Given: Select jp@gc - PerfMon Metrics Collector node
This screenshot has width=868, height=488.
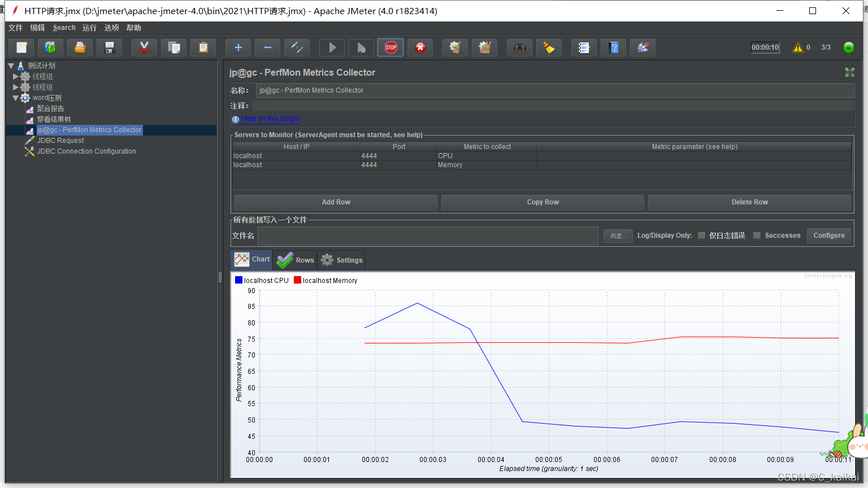Looking at the screenshot, I should [89, 130].
